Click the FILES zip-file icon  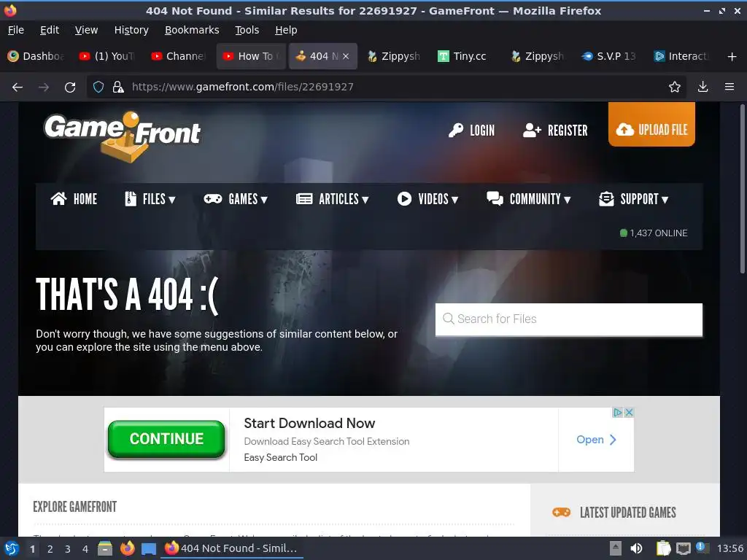click(x=130, y=198)
